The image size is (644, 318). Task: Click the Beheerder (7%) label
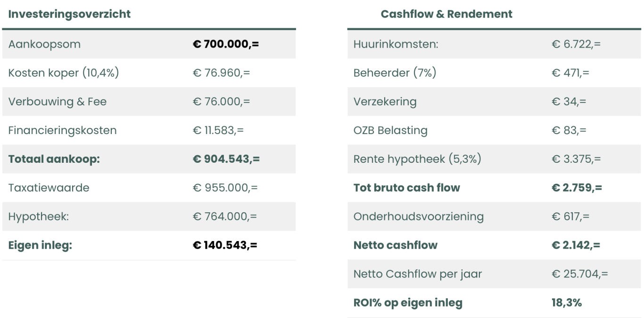(x=395, y=73)
